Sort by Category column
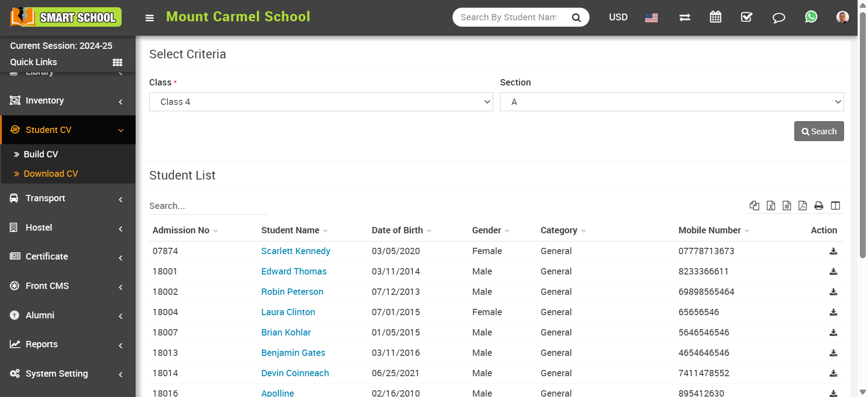This screenshot has width=868, height=397. click(x=563, y=230)
